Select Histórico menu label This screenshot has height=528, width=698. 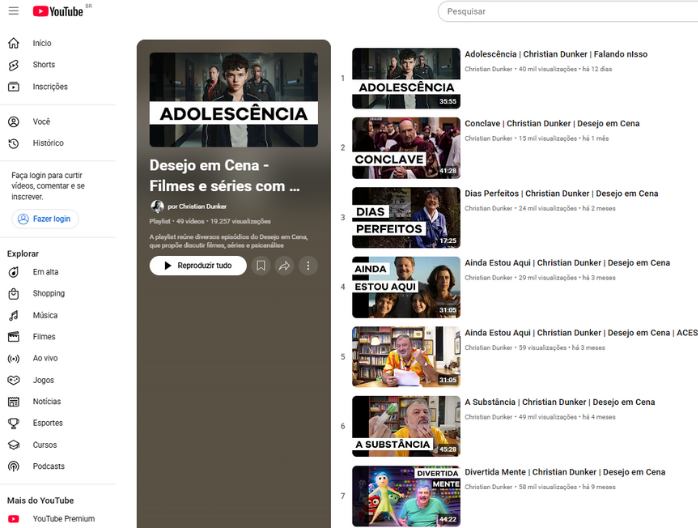tap(48, 143)
